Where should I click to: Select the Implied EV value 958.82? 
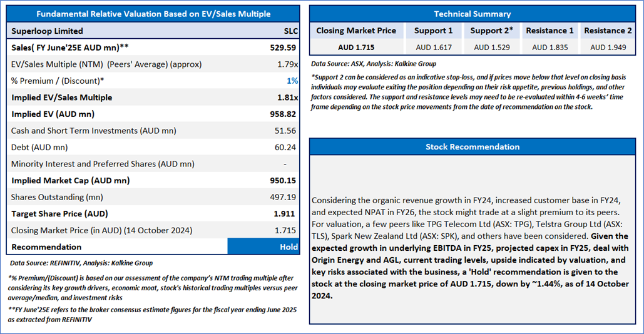283,114
